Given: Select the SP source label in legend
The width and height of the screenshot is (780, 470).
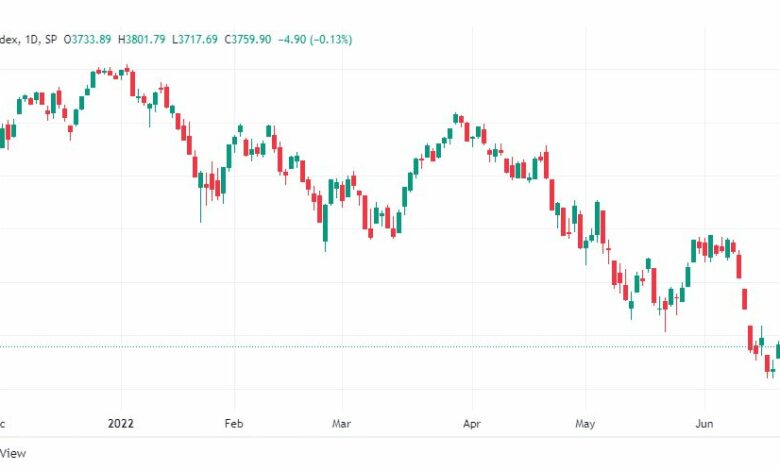Looking at the screenshot, I should point(54,40).
